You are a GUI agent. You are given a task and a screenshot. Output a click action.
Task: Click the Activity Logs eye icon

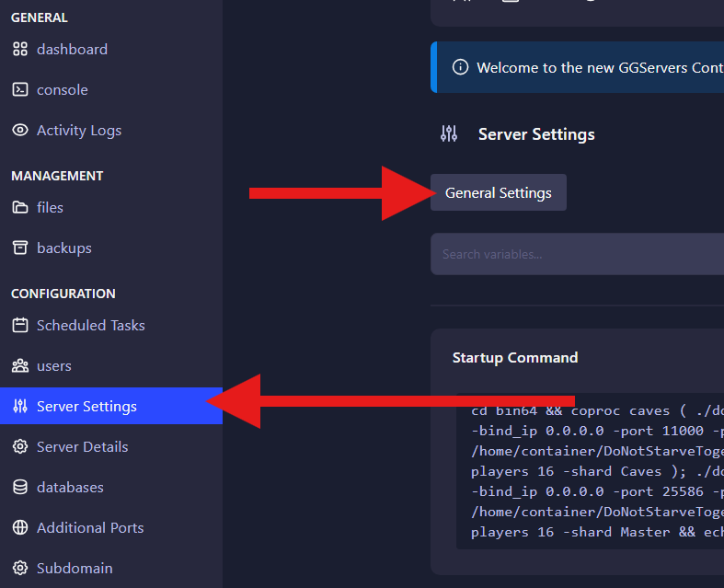coord(19,131)
